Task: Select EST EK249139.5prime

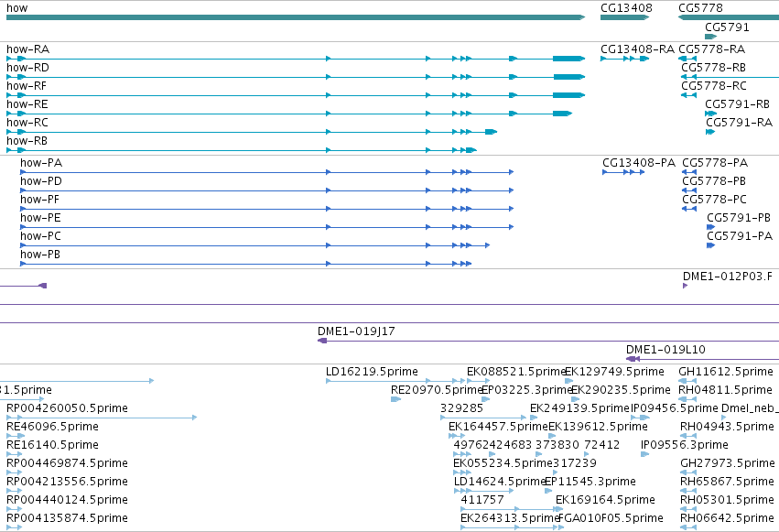Action: [579, 408]
